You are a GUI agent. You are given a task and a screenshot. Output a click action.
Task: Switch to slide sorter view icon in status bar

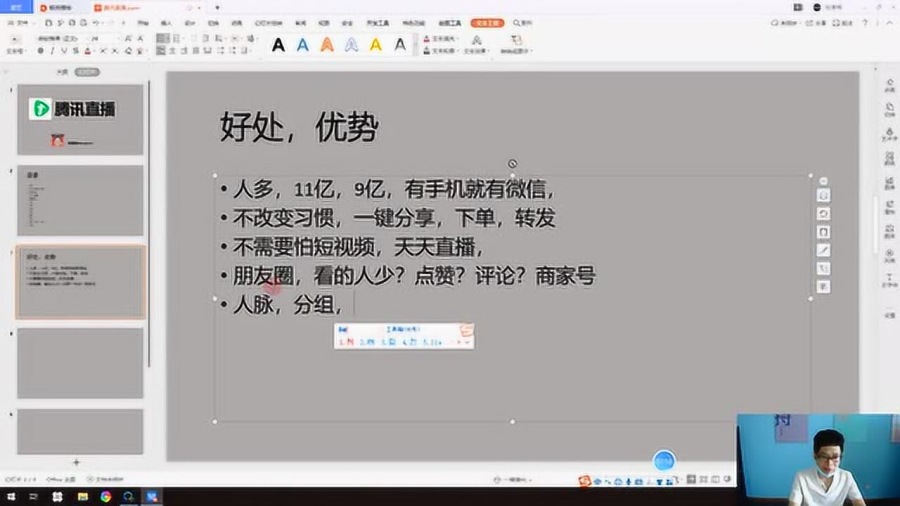(x=703, y=479)
